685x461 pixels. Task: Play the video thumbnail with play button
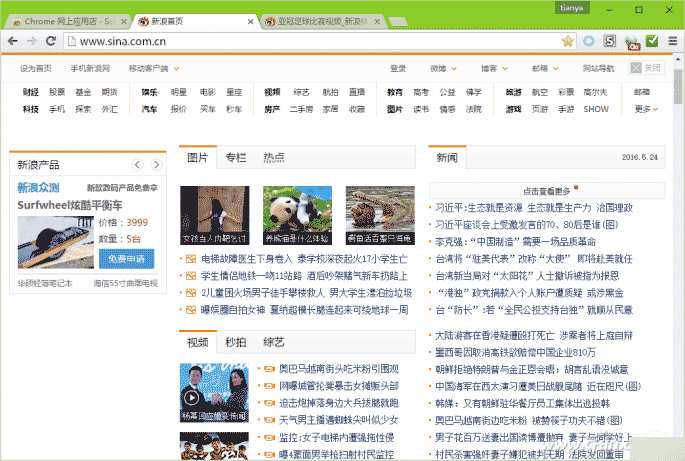click(191, 398)
